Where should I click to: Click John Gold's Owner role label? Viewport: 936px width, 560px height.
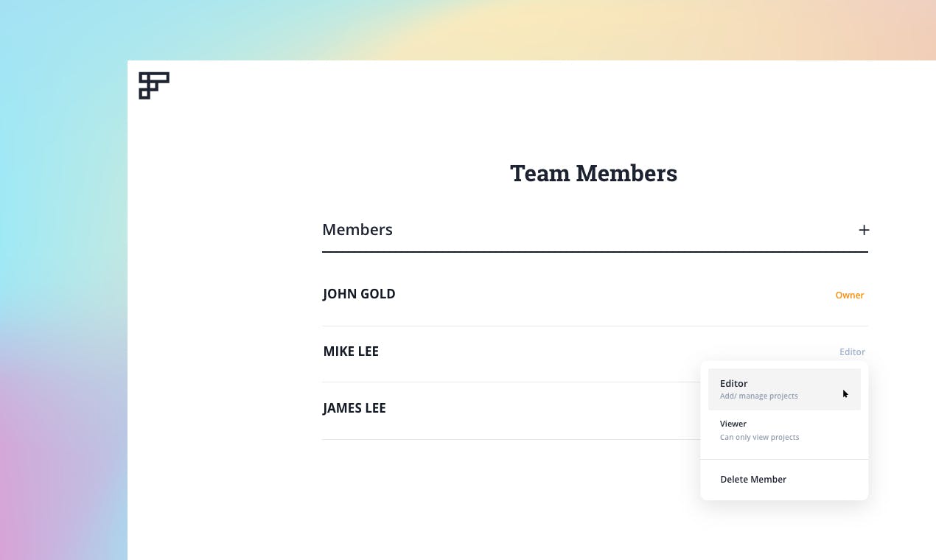[x=849, y=295]
